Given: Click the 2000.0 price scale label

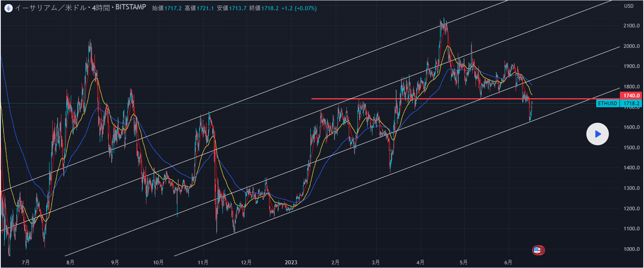Looking at the screenshot, I should coord(631,46).
